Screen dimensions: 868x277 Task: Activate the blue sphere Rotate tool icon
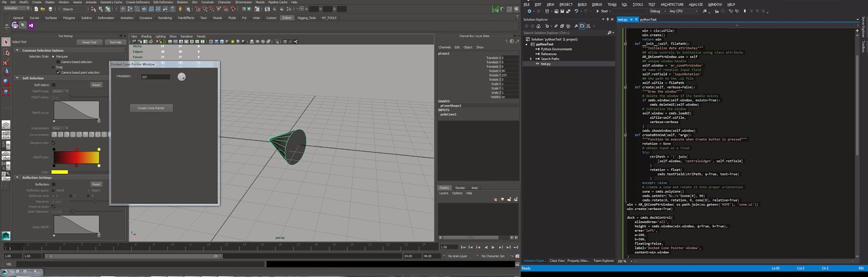pyautogui.click(x=5, y=81)
